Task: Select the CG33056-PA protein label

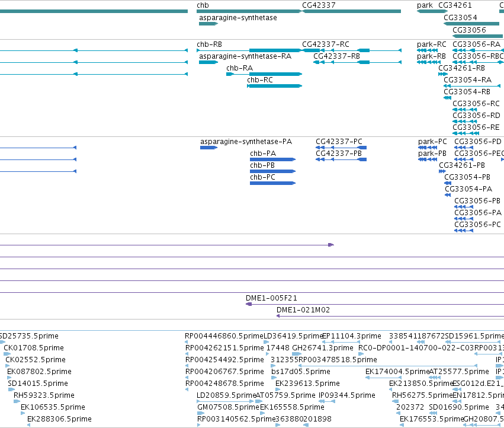Action: (477, 213)
